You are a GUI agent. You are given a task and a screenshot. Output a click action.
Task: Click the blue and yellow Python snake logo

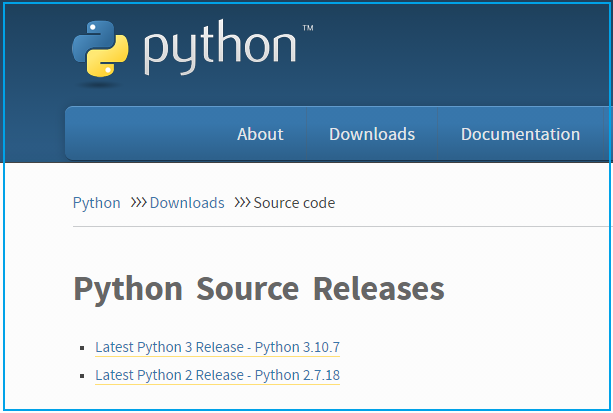100,48
